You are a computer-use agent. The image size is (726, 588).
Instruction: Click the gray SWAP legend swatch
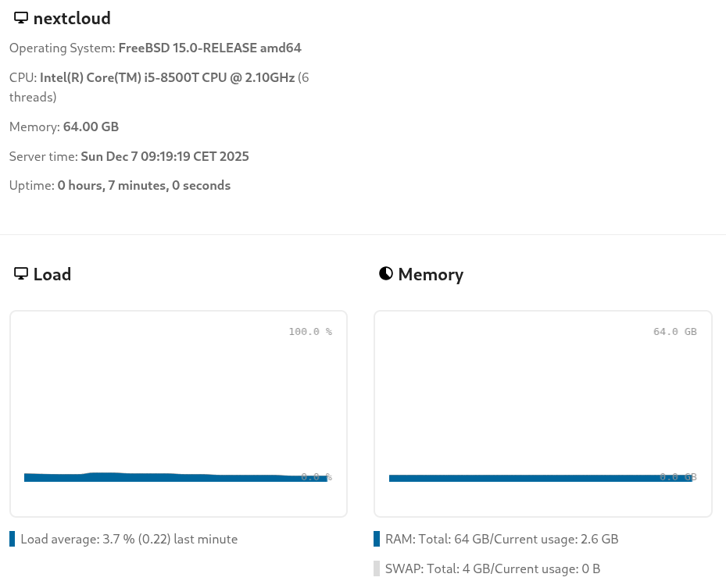coord(377,568)
